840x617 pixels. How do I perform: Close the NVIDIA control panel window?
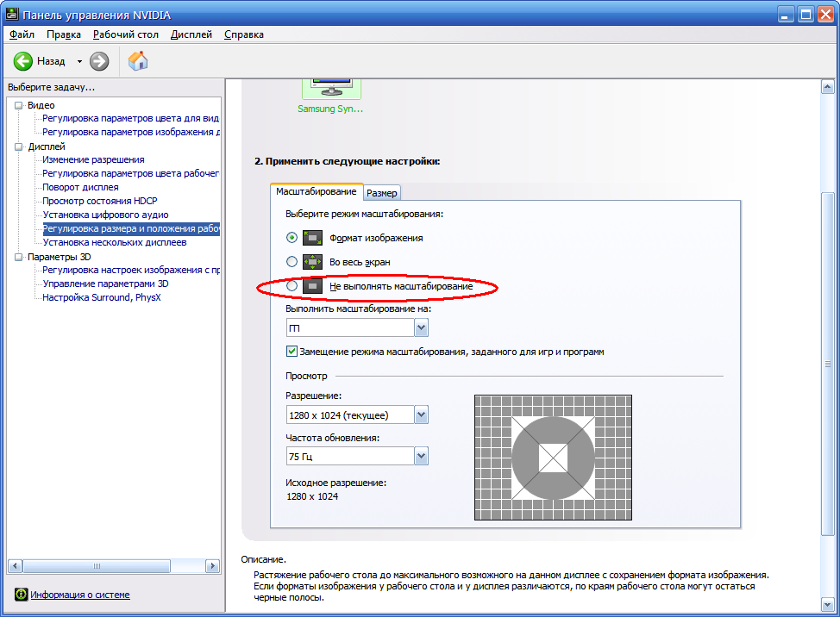point(825,15)
